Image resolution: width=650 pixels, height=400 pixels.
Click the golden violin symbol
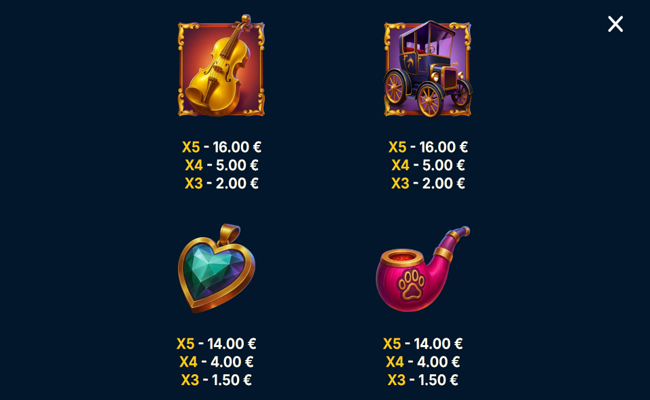pyautogui.click(x=221, y=66)
